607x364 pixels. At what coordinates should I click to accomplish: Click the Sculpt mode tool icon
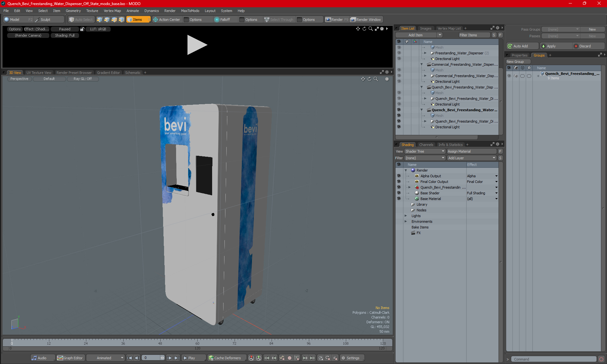(x=37, y=19)
